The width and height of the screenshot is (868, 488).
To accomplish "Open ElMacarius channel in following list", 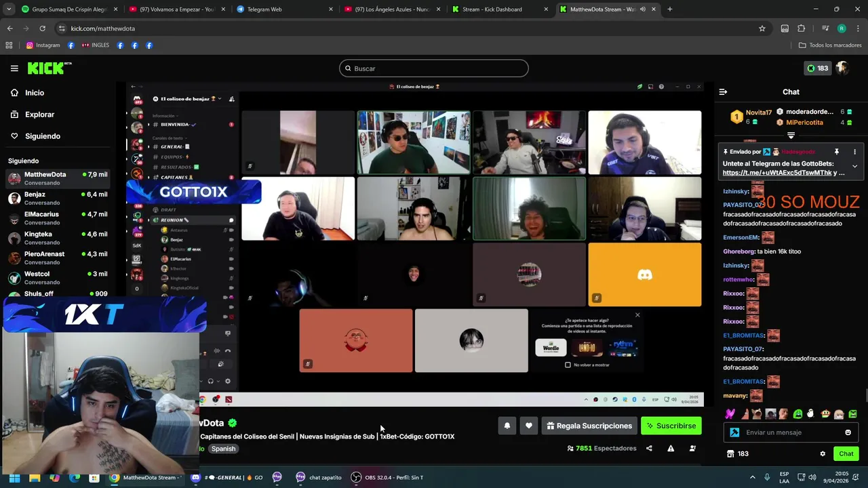I will [58, 218].
